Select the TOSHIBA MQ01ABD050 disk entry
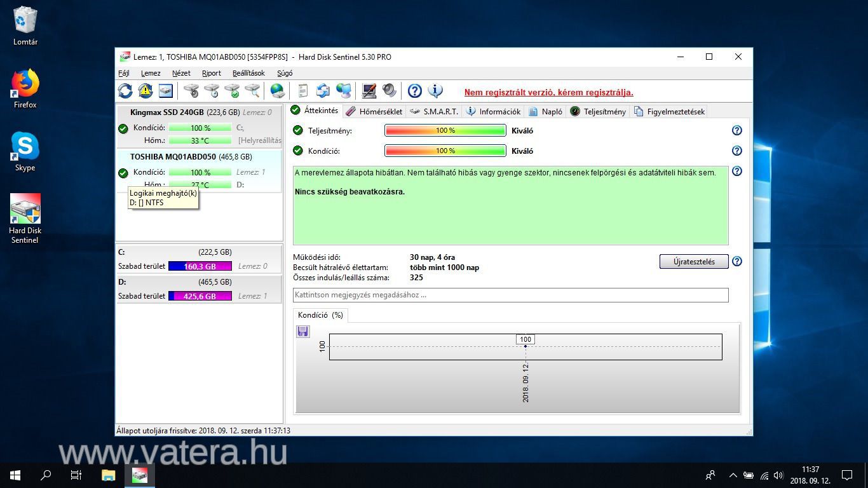Viewport: 868px width, 488px height. click(x=199, y=170)
